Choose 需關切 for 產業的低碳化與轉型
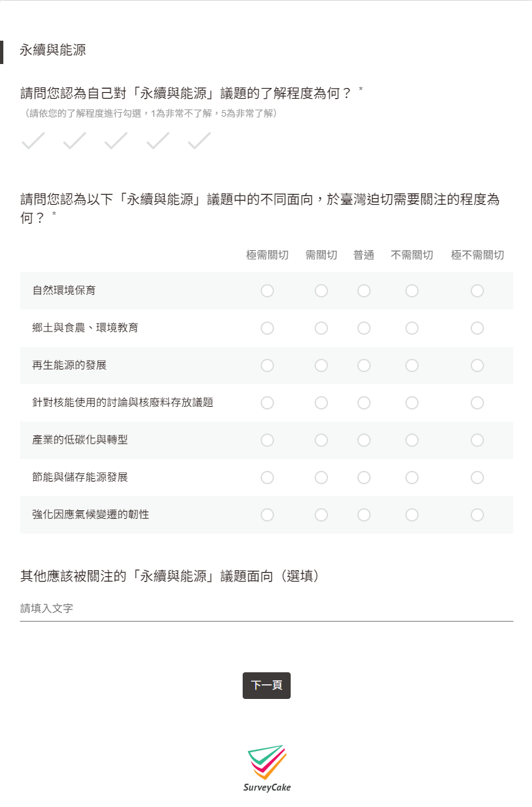 click(321, 440)
